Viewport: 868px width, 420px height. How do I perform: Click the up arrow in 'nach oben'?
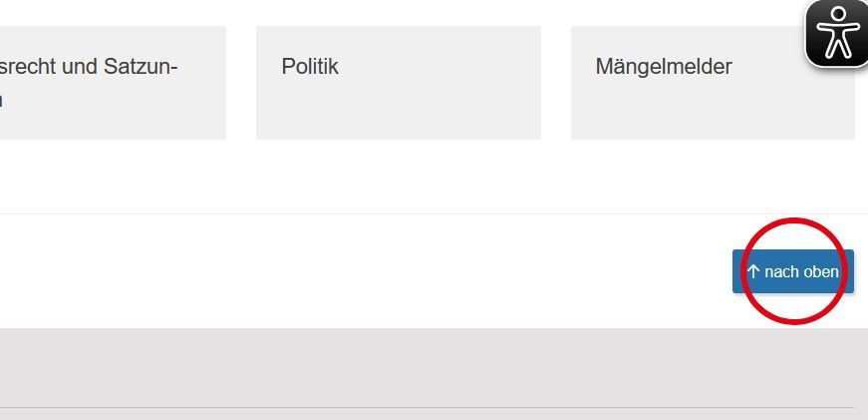click(x=753, y=271)
